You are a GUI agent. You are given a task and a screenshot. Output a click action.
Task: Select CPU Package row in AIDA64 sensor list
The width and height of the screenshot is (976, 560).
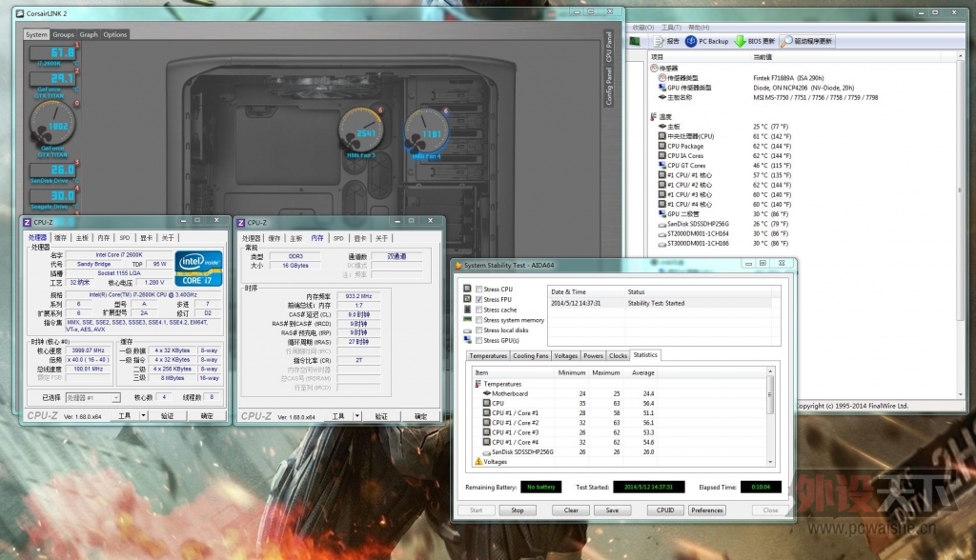point(803,147)
